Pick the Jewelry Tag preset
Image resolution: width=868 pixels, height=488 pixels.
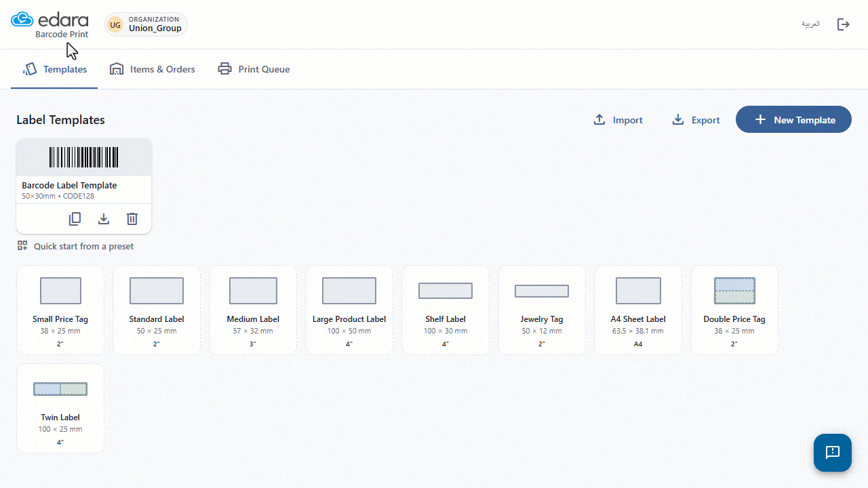(542, 310)
